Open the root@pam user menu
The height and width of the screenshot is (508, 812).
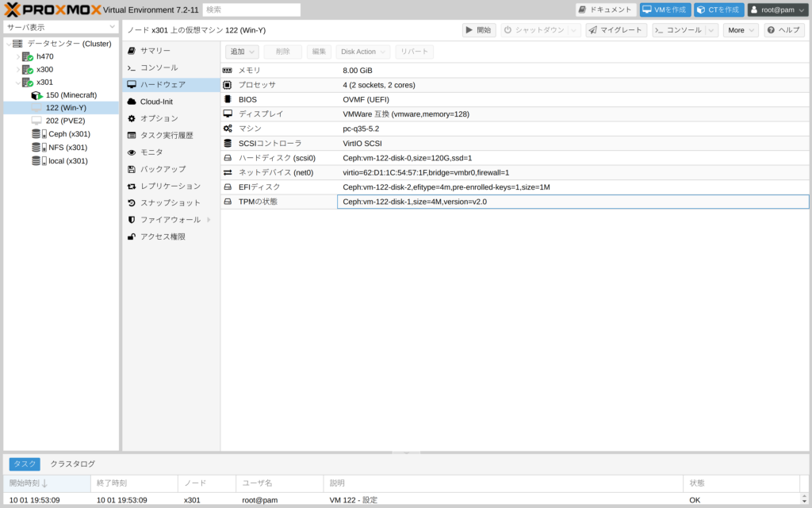point(778,10)
